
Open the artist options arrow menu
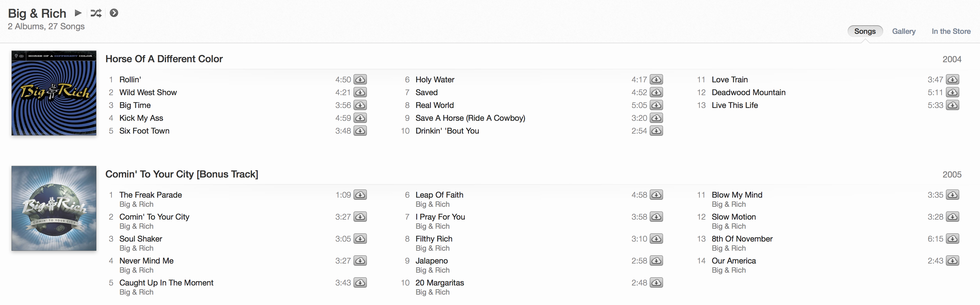(x=114, y=13)
